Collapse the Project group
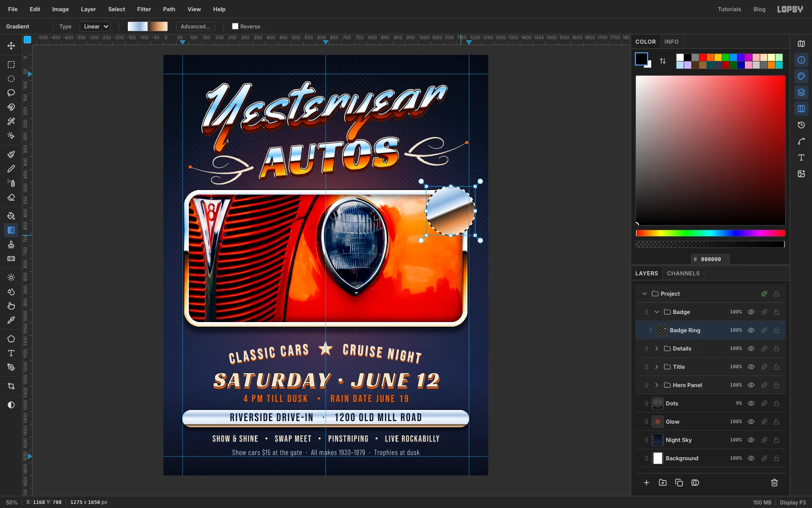 tap(645, 294)
